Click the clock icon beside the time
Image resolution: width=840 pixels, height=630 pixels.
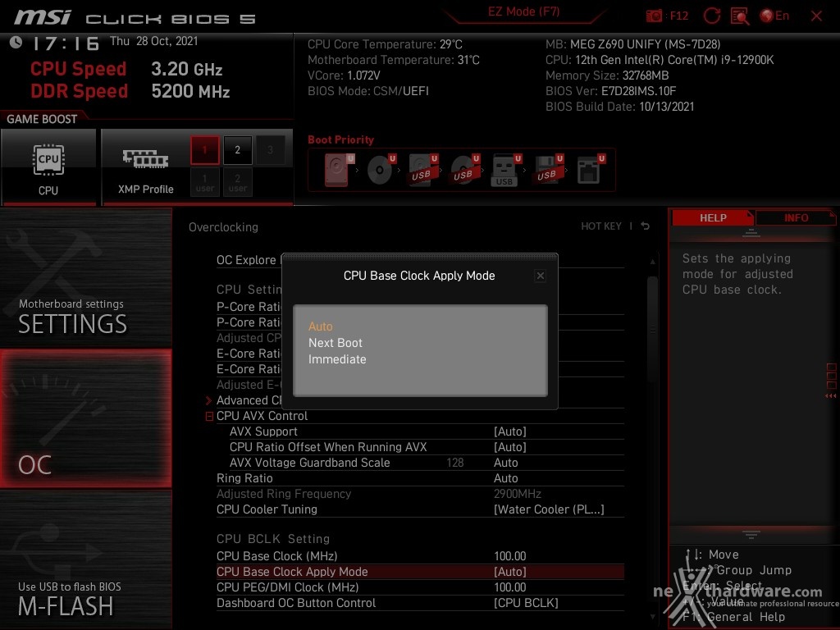pyautogui.click(x=16, y=43)
